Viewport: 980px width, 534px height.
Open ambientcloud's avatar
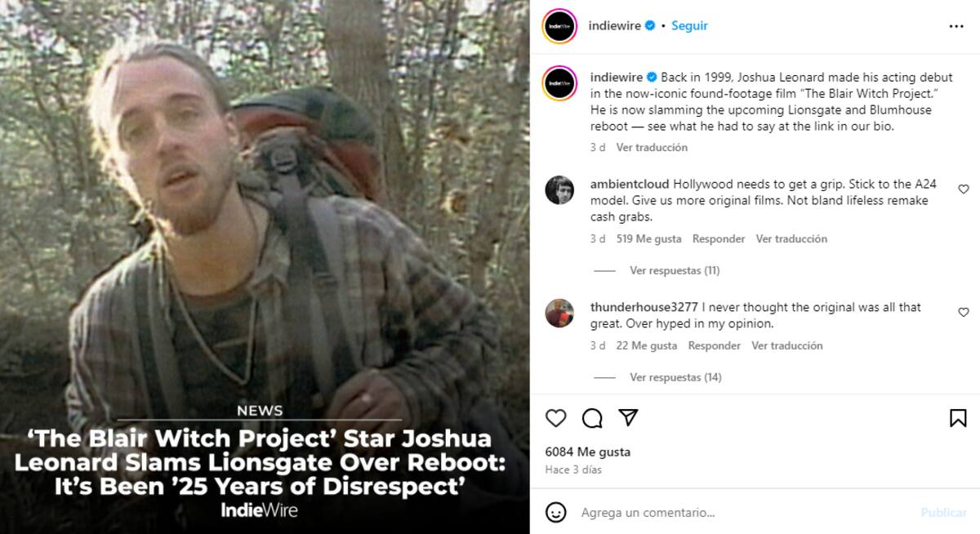[559, 189]
